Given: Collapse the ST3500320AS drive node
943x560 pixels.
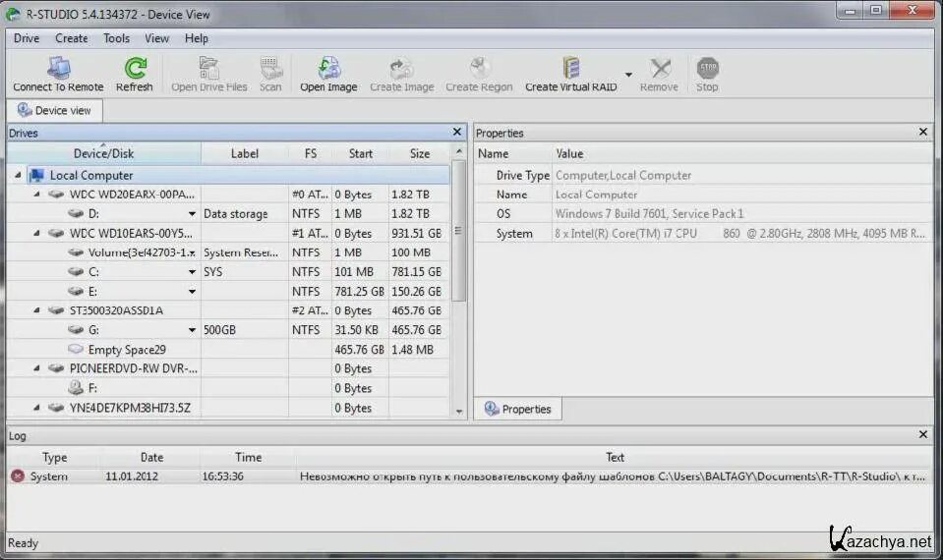Looking at the screenshot, I should (x=36, y=310).
